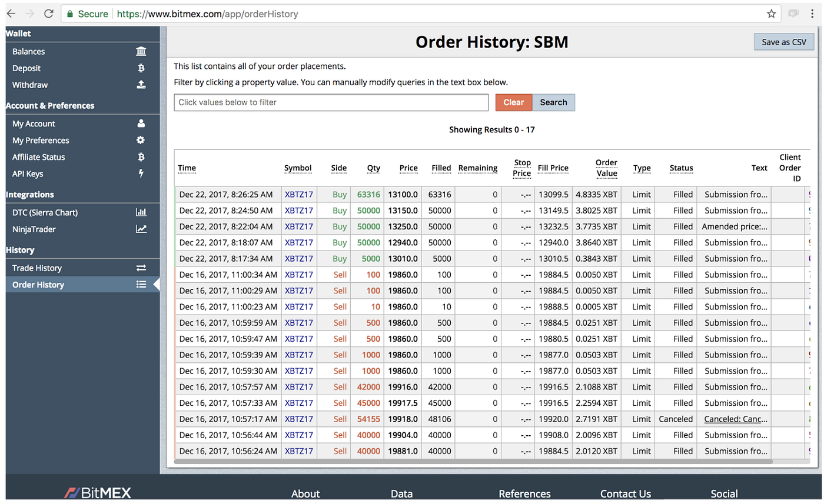This screenshot has width=824, height=504.
Task: Click the orange Clear button
Action: click(513, 102)
